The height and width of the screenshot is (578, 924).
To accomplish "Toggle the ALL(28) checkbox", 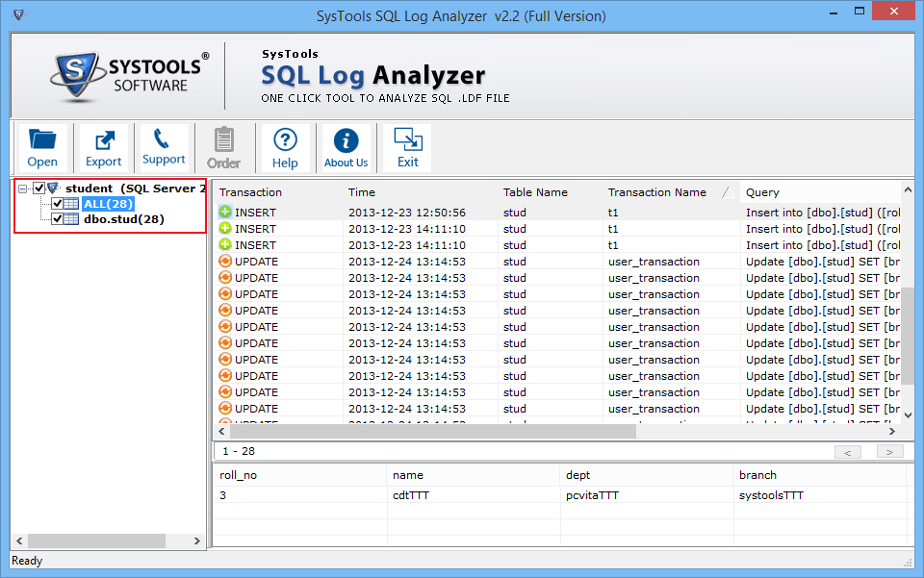I will coord(58,204).
